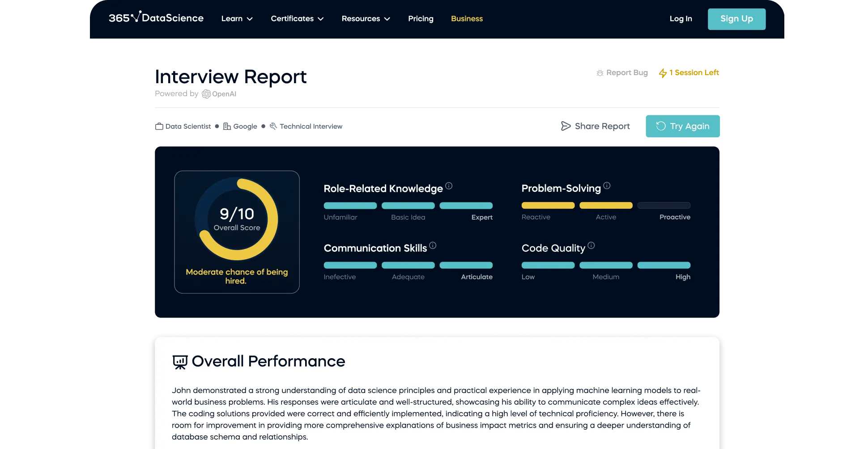Click the Articulate progress bar segment
Image resolution: width=868 pixels, height=449 pixels.
[466, 265]
